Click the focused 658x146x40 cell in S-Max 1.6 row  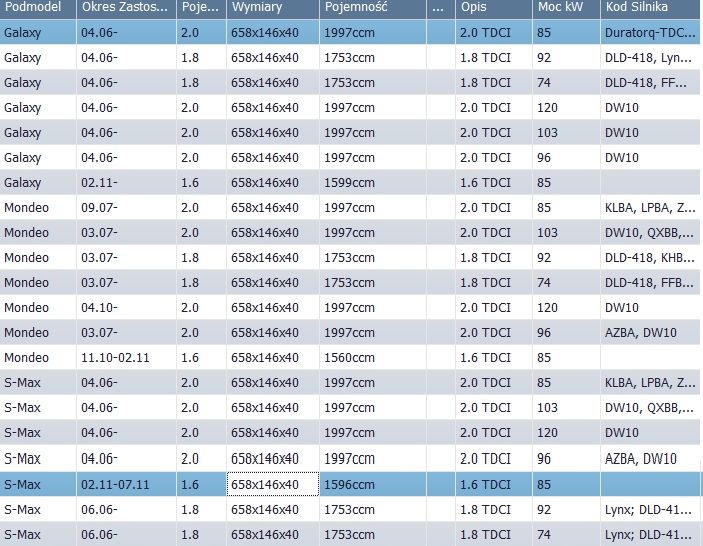tap(273, 485)
